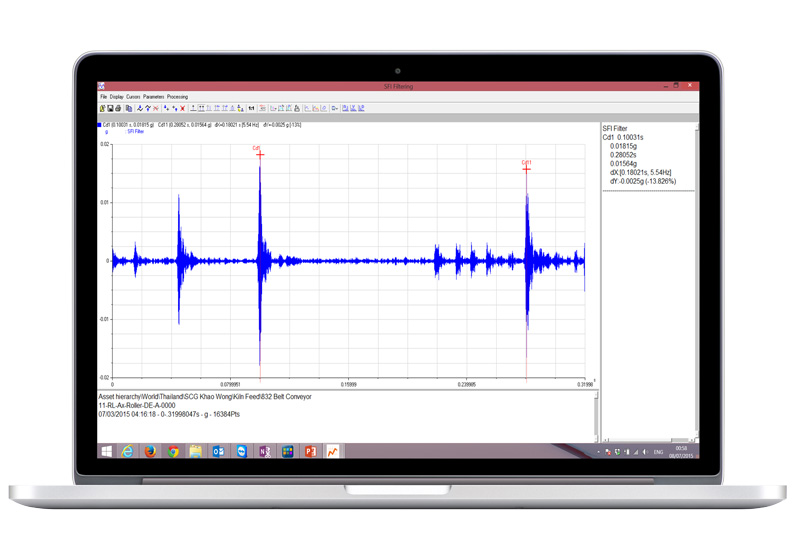Click the SFI Filter heading in side panel

(615, 129)
